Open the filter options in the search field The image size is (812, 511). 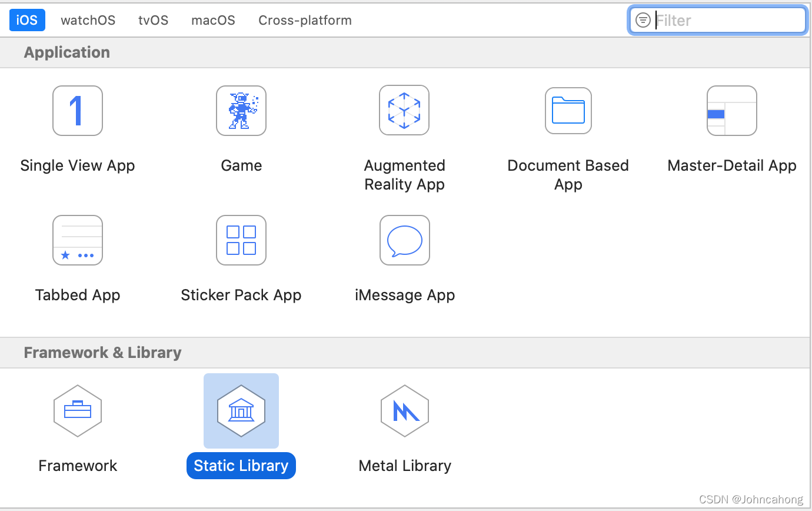coord(643,19)
